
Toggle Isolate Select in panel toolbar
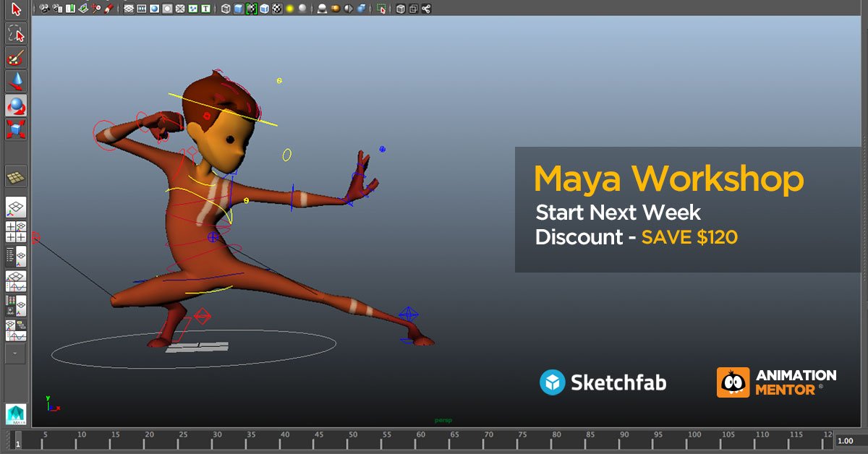pyautogui.click(x=381, y=9)
